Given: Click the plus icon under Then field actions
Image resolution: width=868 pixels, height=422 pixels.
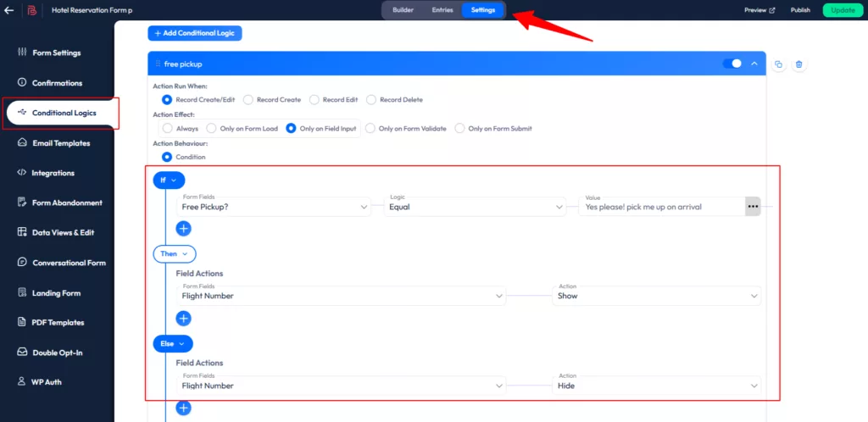Looking at the screenshot, I should click(x=183, y=319).
